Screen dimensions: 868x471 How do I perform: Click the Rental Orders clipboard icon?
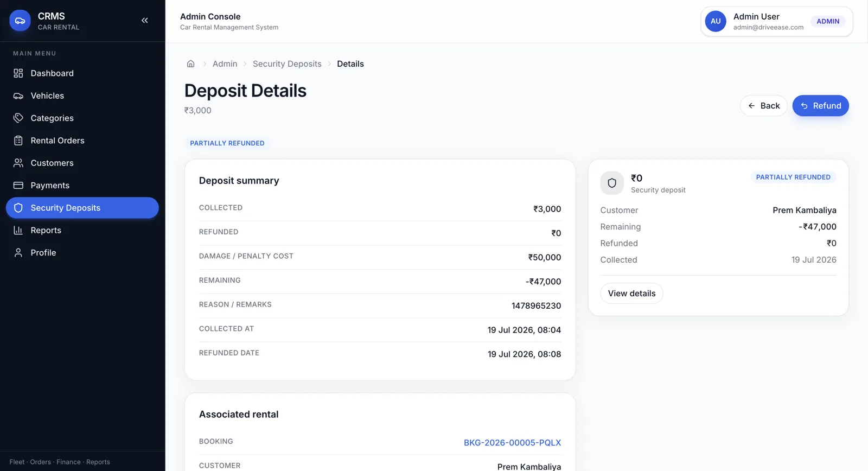click(18, 141)
